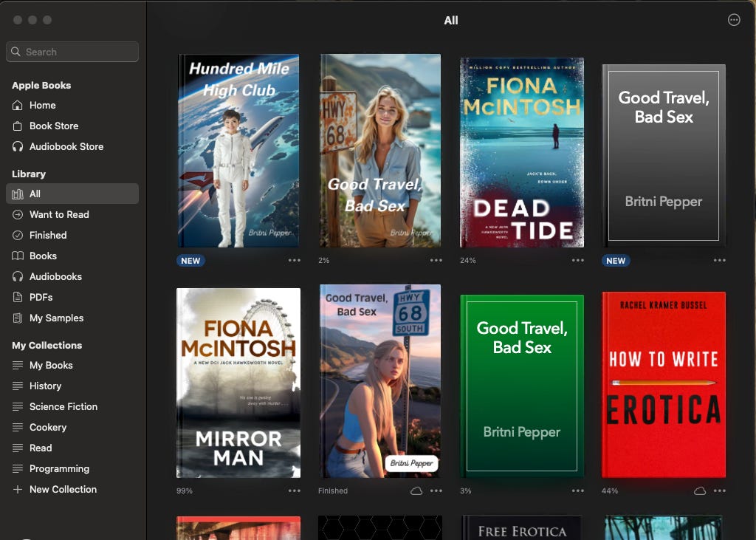Image resolution: width=756 pixels, height=540 pixels.
Task: Click the New Collection plus icon
Action: tap(18, 489)
